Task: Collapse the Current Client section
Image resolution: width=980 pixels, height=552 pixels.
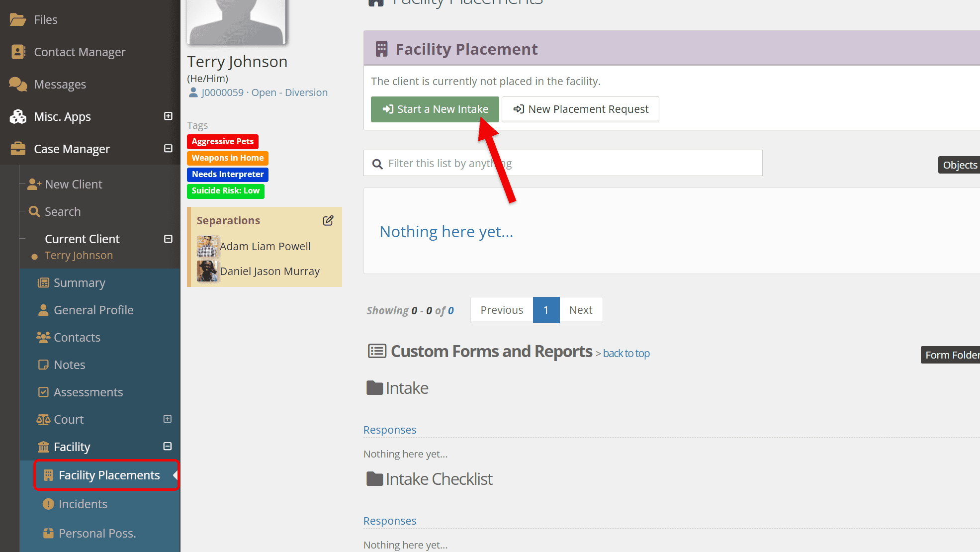Action: pyautogui.click(x=168, y=239)
